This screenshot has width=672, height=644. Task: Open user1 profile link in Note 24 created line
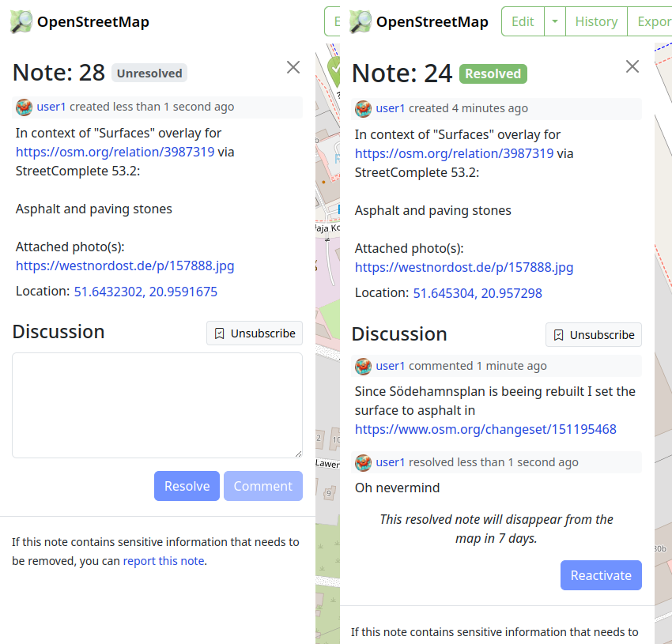[x=390, y=108]
